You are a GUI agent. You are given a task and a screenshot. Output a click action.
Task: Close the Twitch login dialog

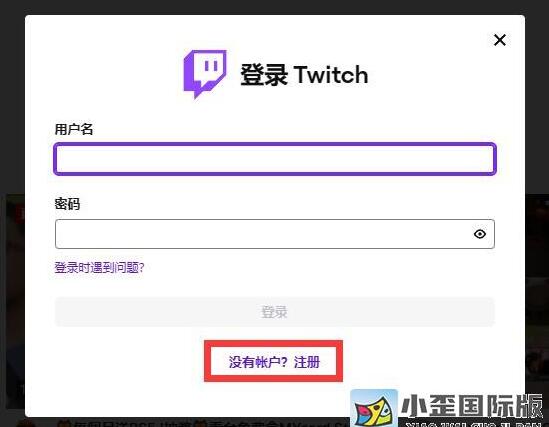coord(500,40)
